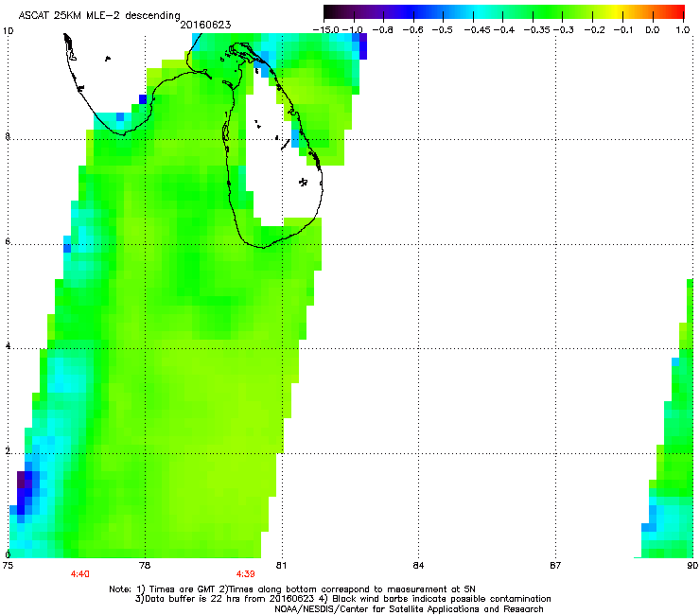
Task: Pick the color scale label -0.6
Action: point(413,30)
